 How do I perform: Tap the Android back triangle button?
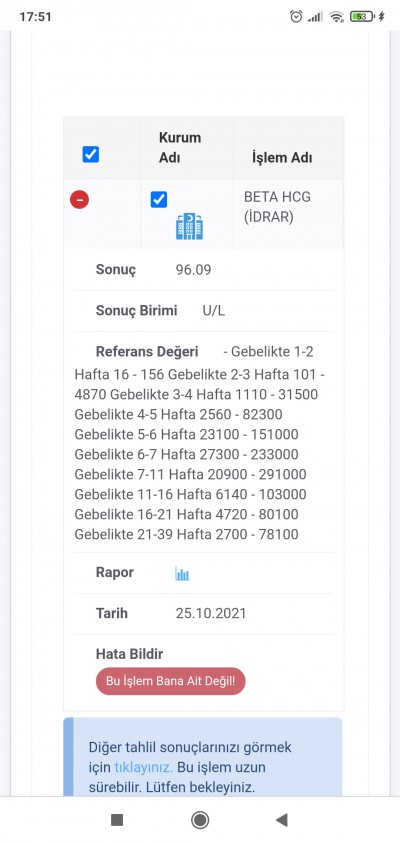[282, 820]
